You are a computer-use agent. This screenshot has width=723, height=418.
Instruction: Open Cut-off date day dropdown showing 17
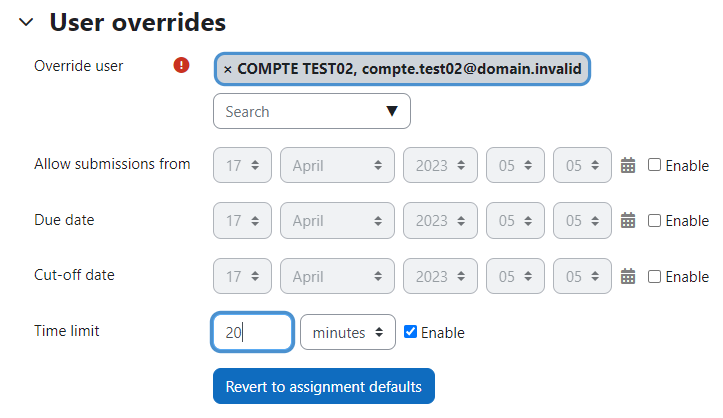point(242,276)
